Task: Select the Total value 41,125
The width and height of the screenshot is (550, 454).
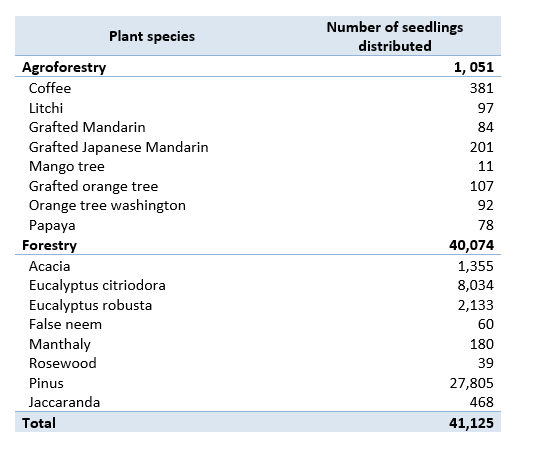Action: tap(471, 423)
